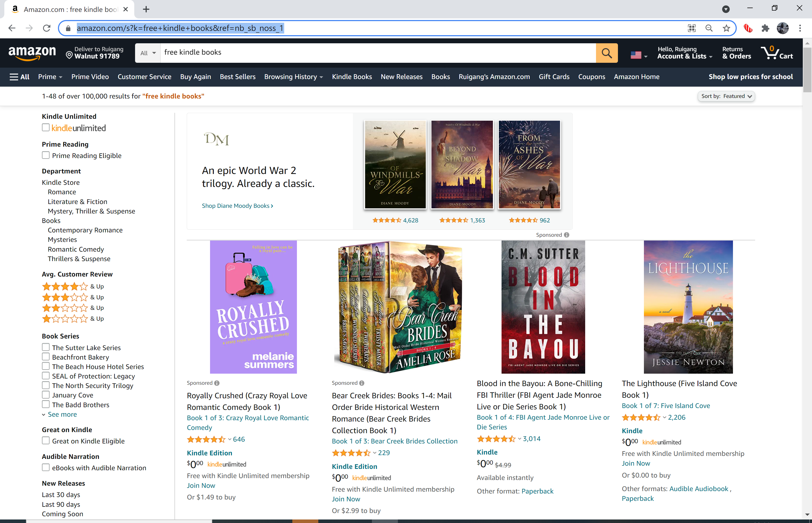Open Audible Audiobook format link
The width and height of the screenshot is (812, 523).
[x=699, y=488]
